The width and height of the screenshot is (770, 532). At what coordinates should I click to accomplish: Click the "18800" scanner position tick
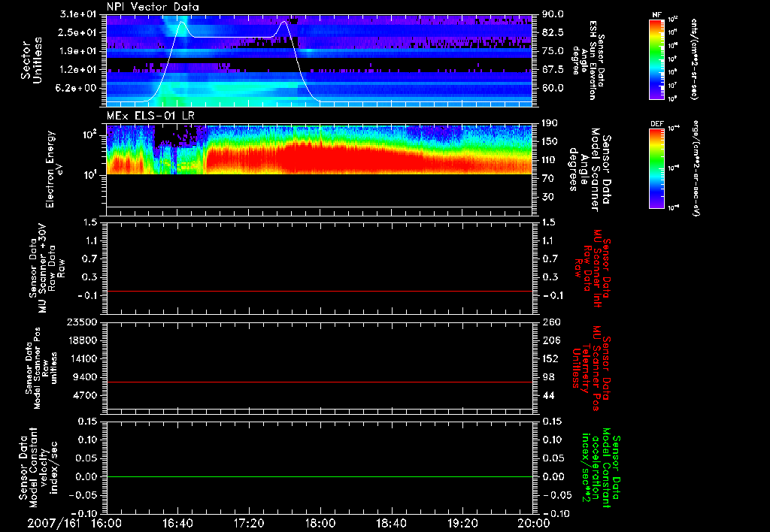click(x=82, y=340)
